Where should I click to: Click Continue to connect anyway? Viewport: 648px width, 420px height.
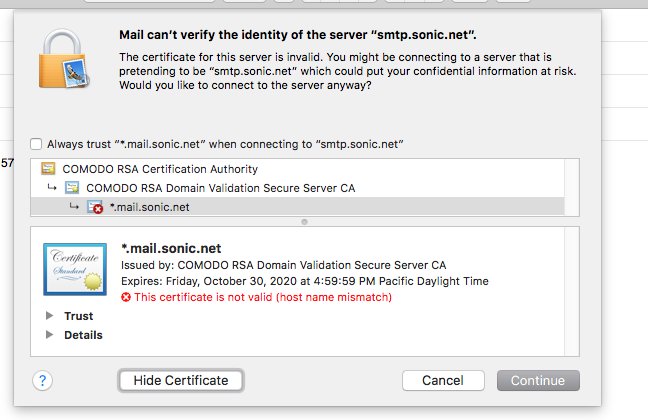coord(538,380)
